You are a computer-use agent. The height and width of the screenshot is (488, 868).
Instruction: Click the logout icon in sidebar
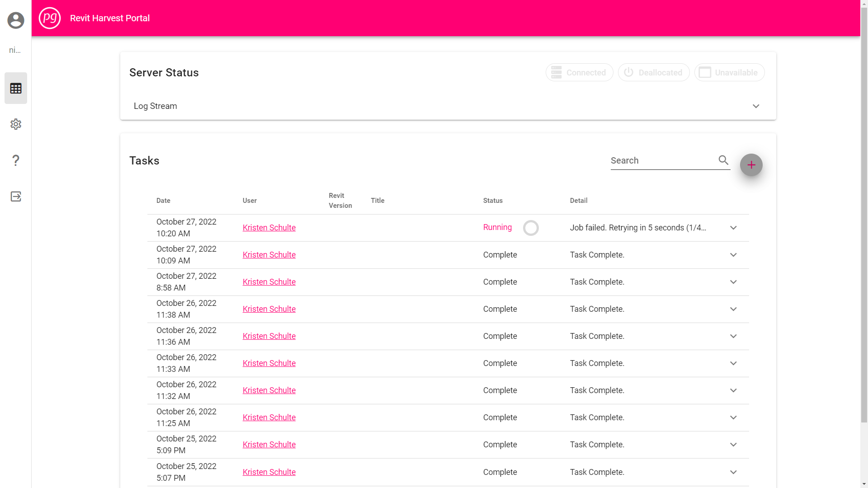point(16,197)
